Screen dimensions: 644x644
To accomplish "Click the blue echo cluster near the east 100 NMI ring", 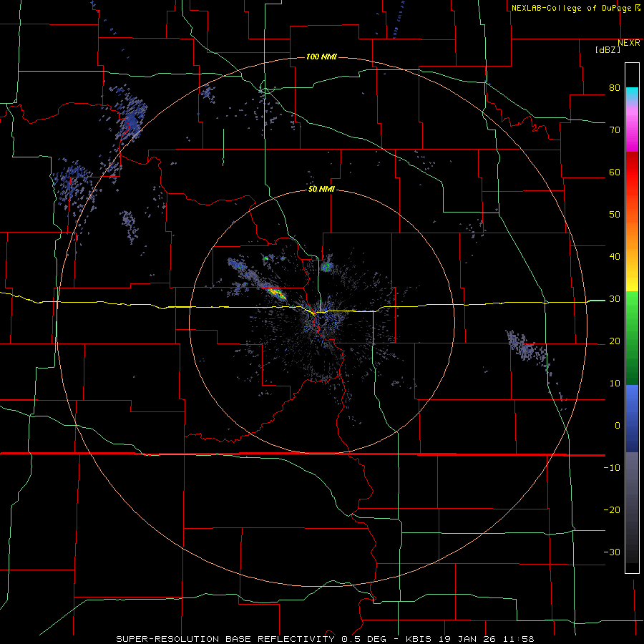I will click(x=526, y=347).
